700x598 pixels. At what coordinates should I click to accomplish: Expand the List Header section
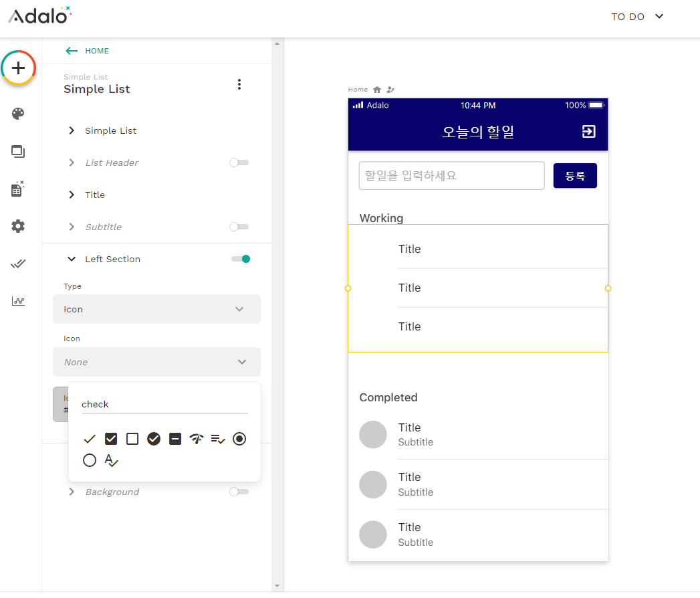(72, 163)
